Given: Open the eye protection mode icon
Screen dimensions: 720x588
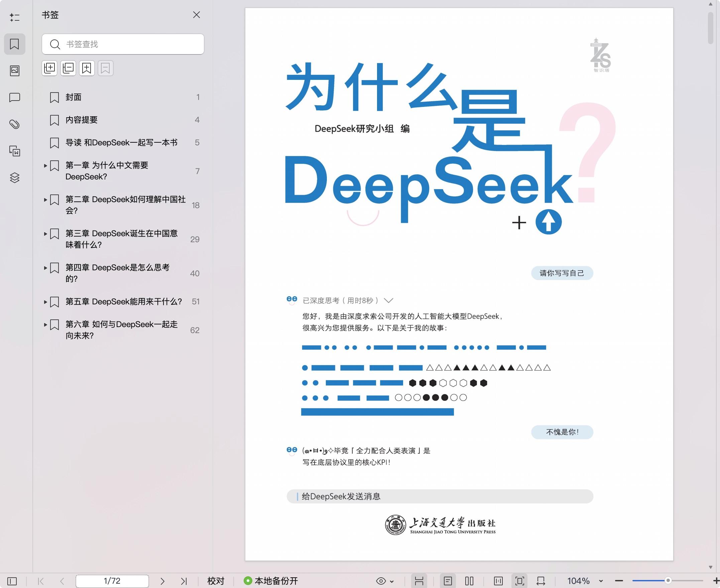Looking at the screenshot, I should pyautogui.click(x=381, y=581).
